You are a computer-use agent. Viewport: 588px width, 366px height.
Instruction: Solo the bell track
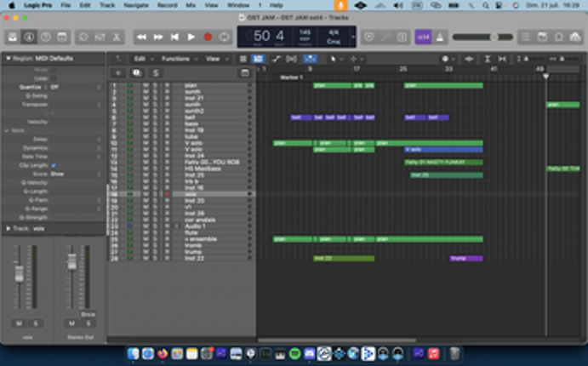156,117
